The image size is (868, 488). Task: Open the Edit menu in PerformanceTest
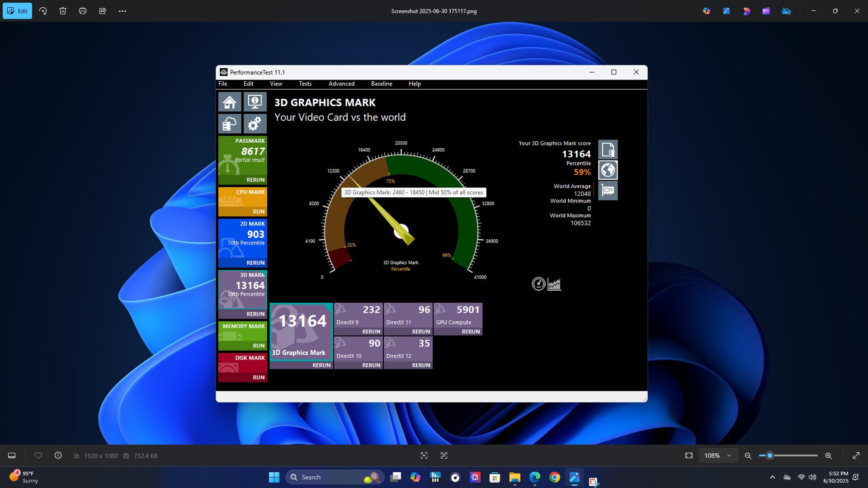pos(249,84)
